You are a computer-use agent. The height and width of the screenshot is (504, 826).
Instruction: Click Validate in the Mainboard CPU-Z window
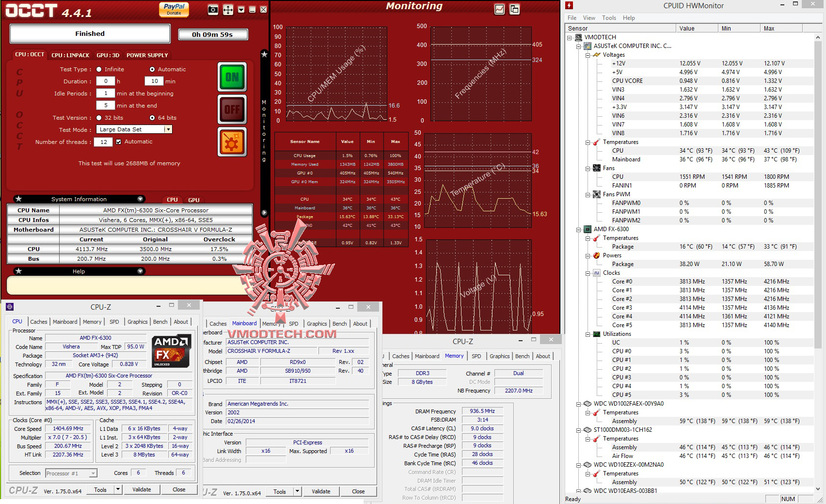pyautogui.click(x=321, y=491)
